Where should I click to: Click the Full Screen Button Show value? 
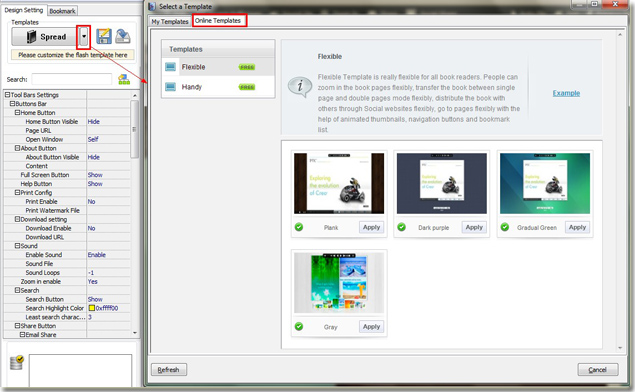pyautogui.click(x=95, y=175)
